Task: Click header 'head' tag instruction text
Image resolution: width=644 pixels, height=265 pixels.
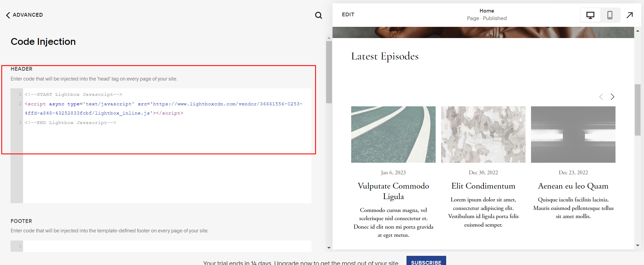Action: point(94,79)
